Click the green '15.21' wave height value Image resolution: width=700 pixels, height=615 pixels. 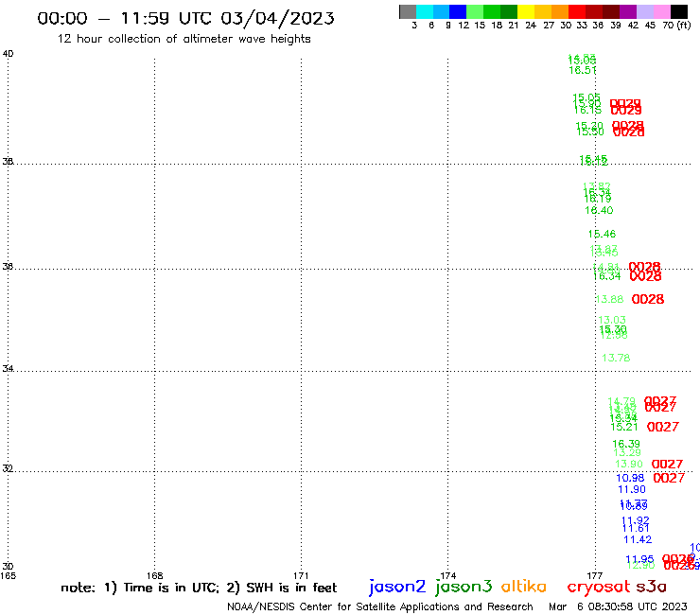(x=624, y=427)
